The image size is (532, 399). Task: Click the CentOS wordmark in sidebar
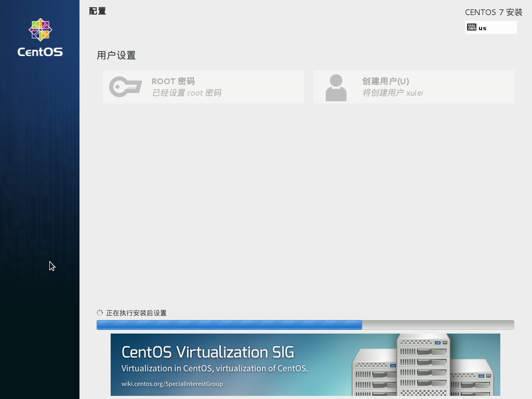pos(40,52)
